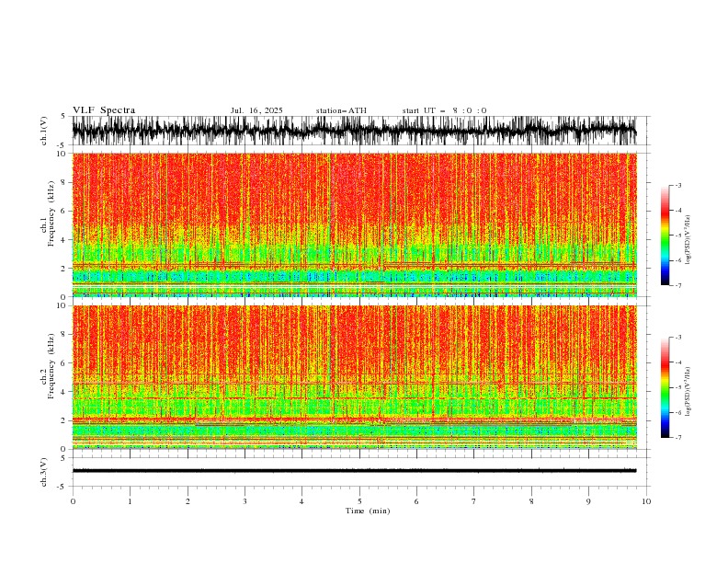Click the "Time (min)" axis label

click(x=368, y=511)
